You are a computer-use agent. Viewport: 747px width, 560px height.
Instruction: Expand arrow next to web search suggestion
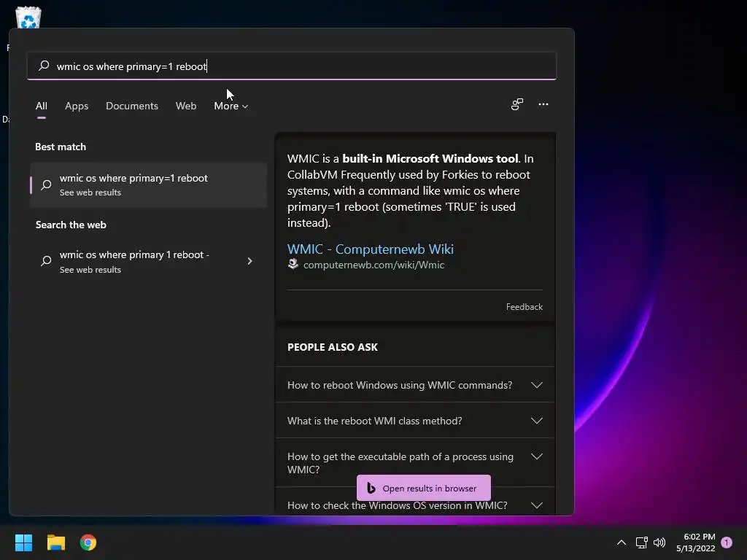click(x=249, y=261)
